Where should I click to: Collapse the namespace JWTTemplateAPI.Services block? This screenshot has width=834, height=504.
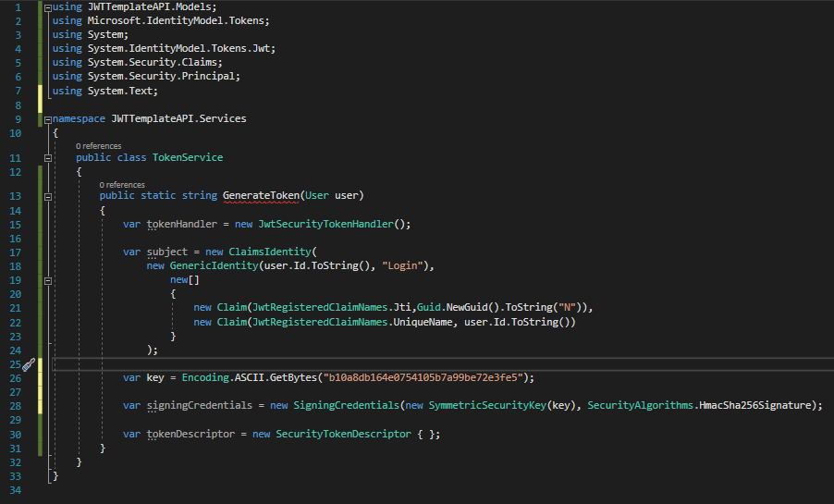coord(48,119)
